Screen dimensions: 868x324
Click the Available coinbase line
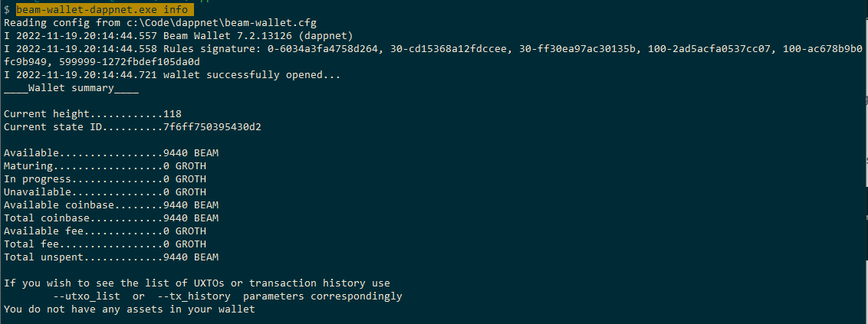pos(111,205)
